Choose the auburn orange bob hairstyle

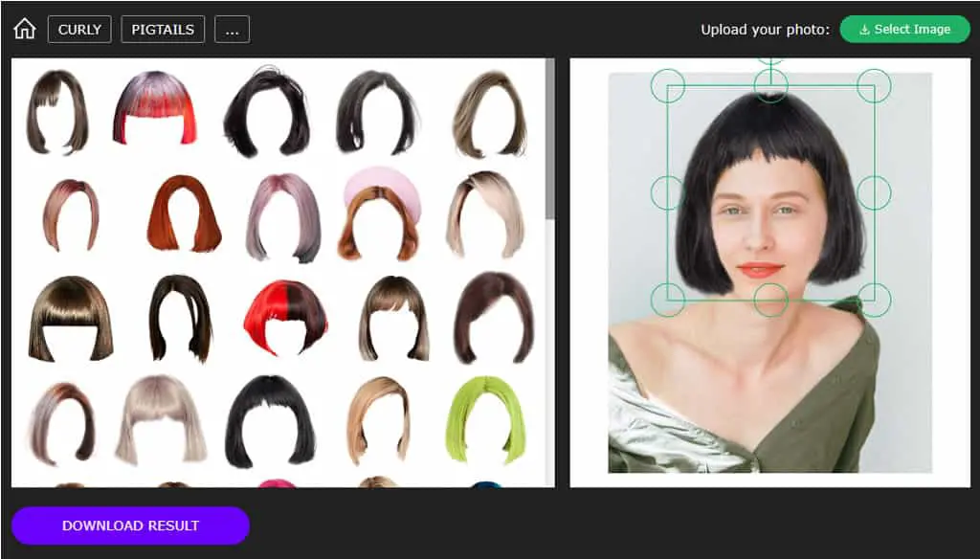[184, 213]
